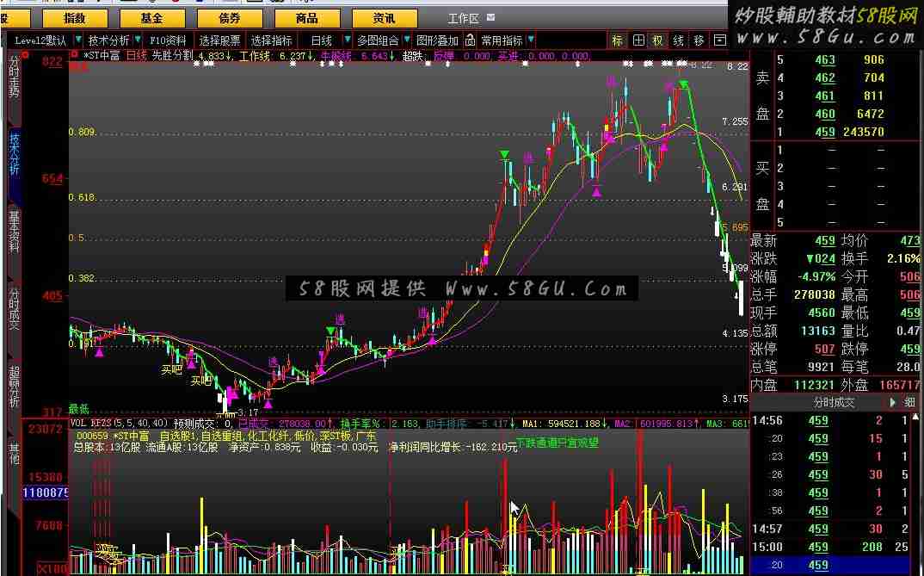
Task: Click the 图形叠加 toolbar button
Action: coord(437,40)
